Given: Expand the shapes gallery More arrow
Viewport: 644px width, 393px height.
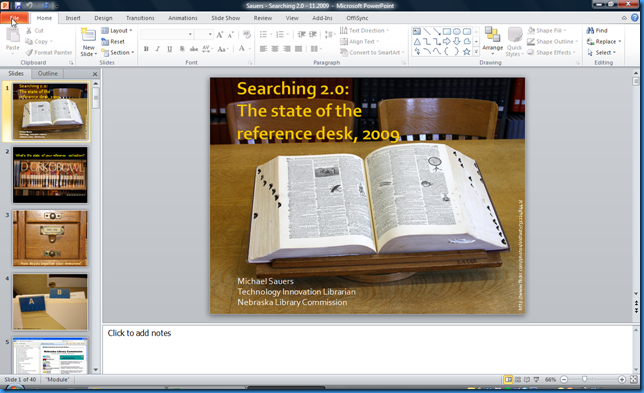Looking at the screenshot, I should tap(476, 52).
